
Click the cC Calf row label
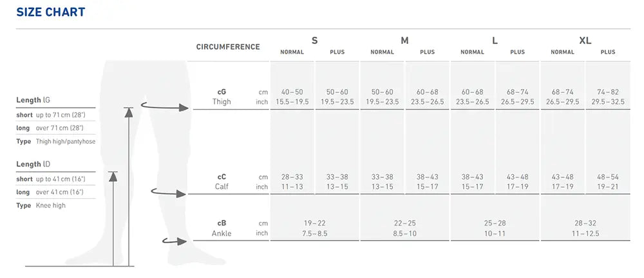[x=222, y=182]
